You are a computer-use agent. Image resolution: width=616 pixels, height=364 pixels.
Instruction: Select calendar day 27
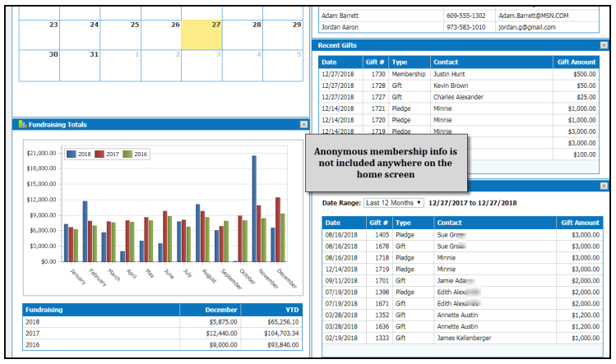pos(201,35)
